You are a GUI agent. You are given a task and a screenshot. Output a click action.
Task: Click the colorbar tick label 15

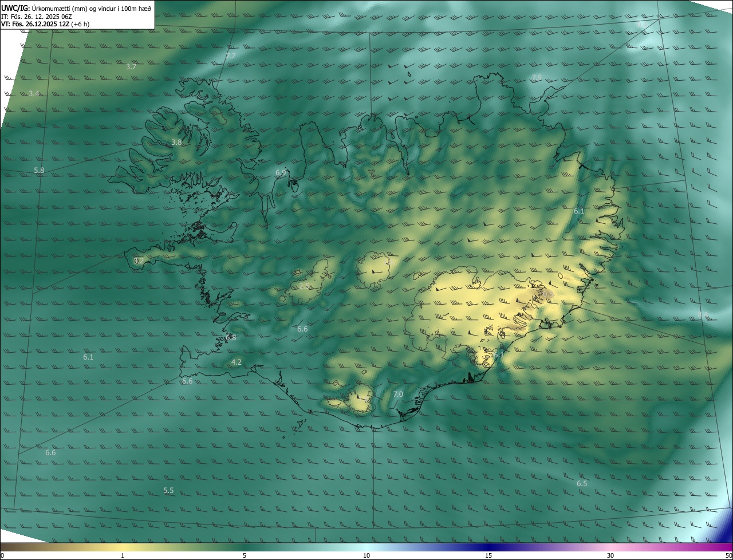pos(488,556)
